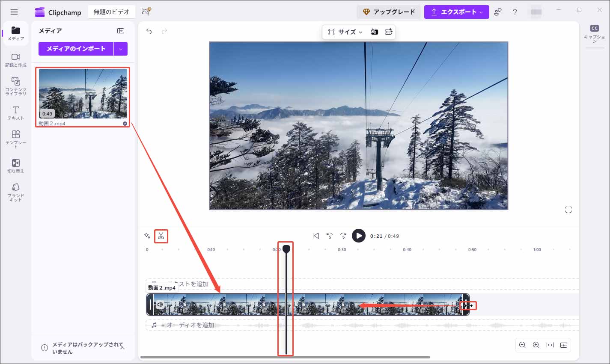This screenshot has height=364, width=610.
Task: Enter fullscreen preview mode
Action: [568, 209]
